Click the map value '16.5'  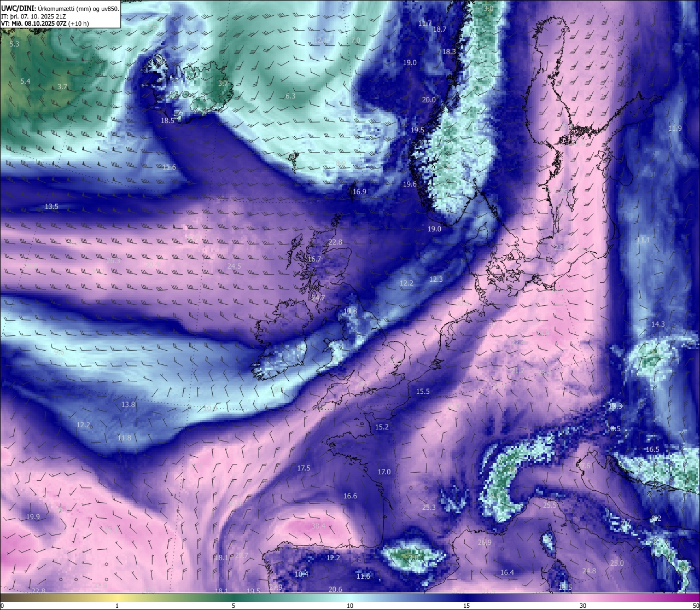click(x=652, y=450)
